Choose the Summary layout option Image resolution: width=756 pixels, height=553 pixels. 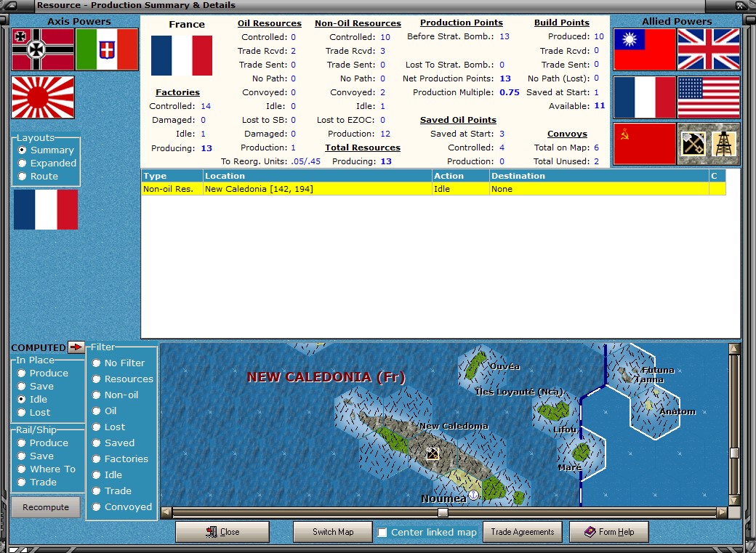click(23, 150)
